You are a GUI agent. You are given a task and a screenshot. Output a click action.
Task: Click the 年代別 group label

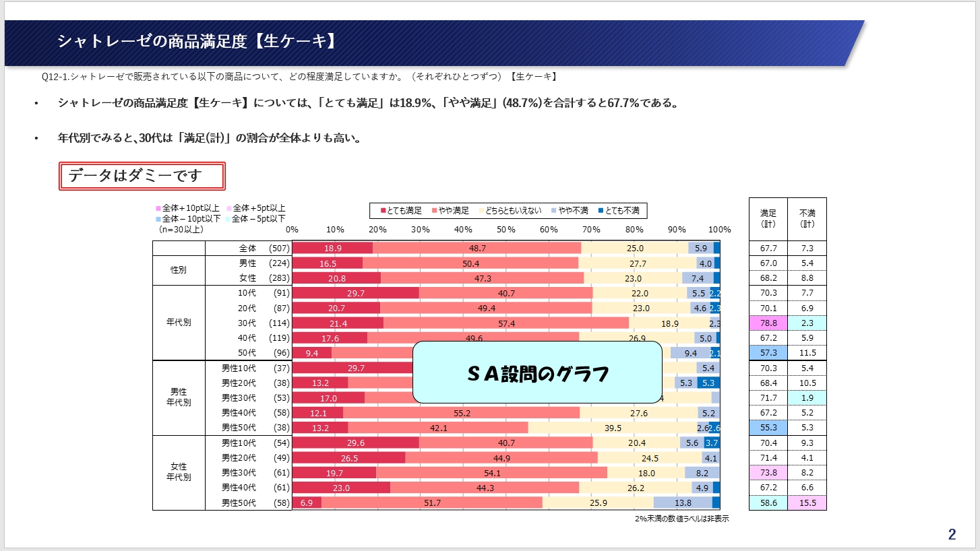point(179,323)
